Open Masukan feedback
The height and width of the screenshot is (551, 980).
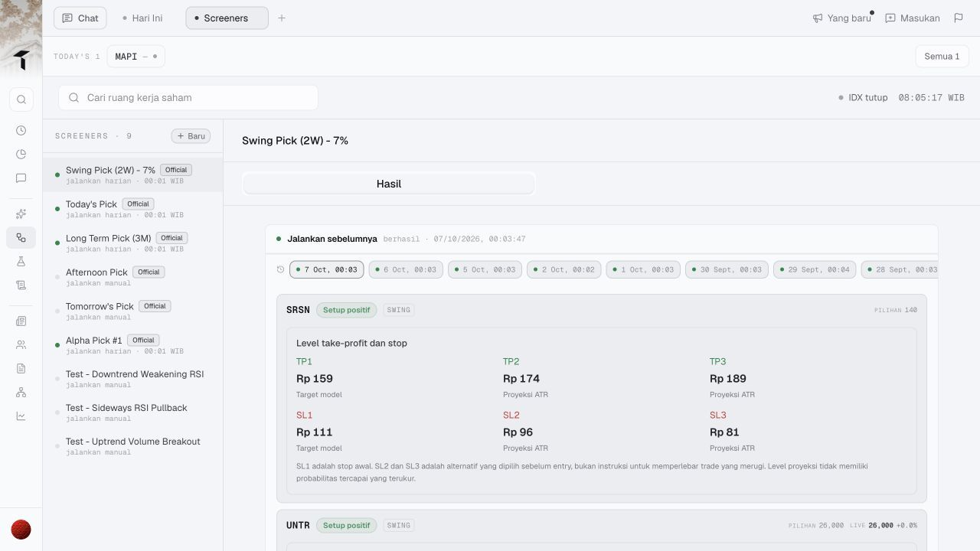913,18
